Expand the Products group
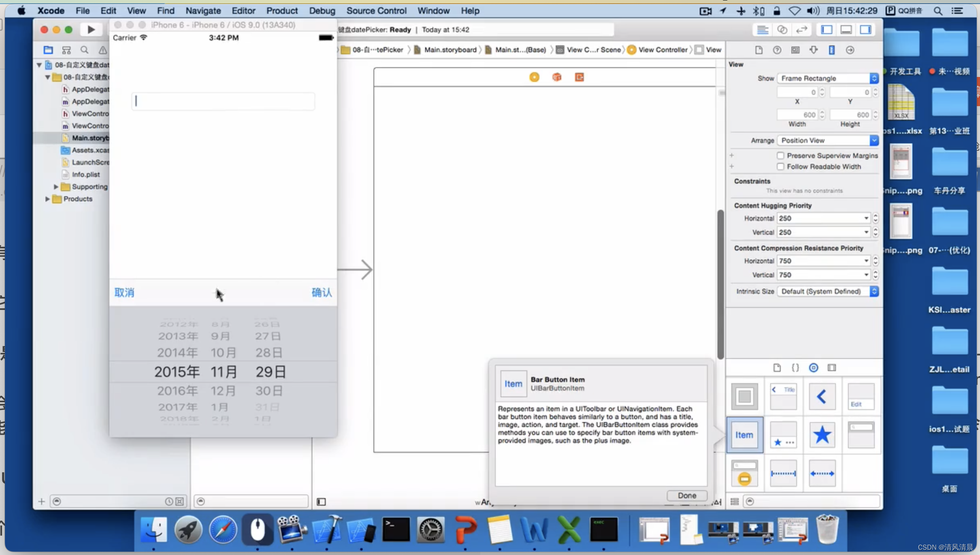 (x=47, y=199)
